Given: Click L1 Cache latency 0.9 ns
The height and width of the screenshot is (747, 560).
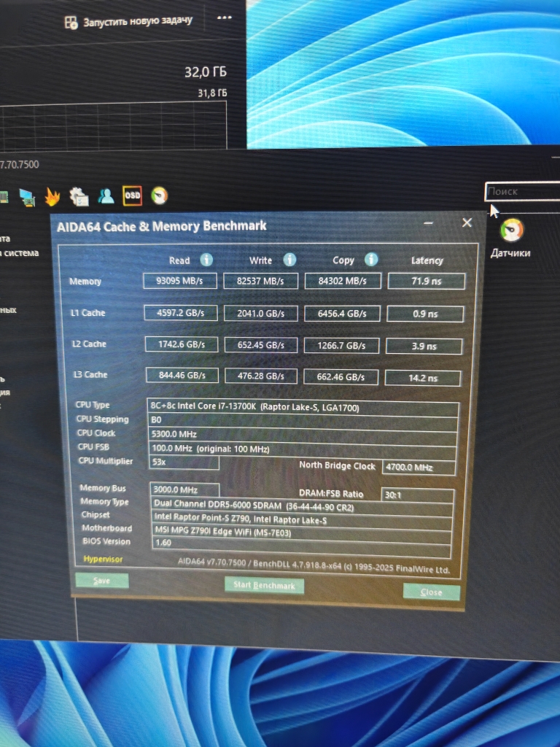Looking at the screenshot, I should tap(425, 314).
